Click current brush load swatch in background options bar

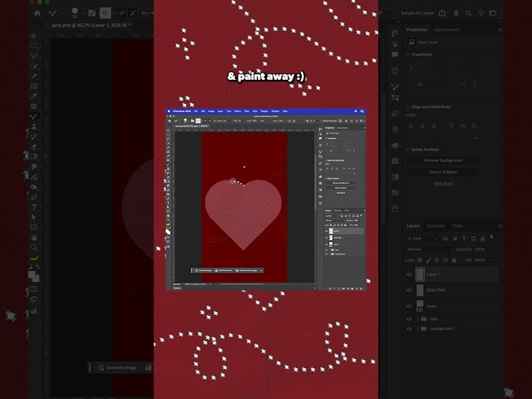pos(106,13)
